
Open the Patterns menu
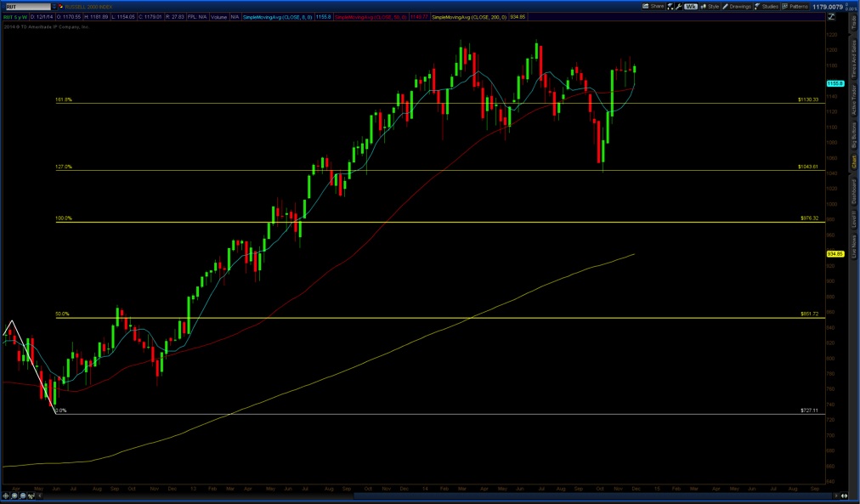795,7
